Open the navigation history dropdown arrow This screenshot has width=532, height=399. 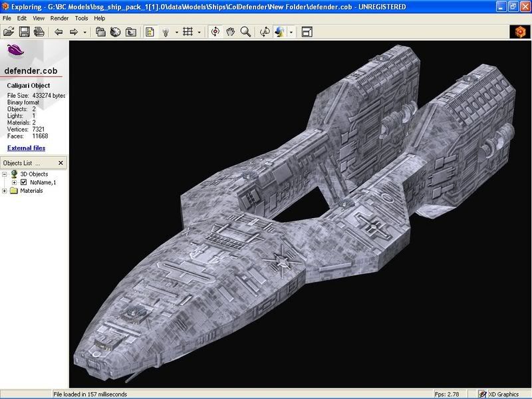click(85, 32)
